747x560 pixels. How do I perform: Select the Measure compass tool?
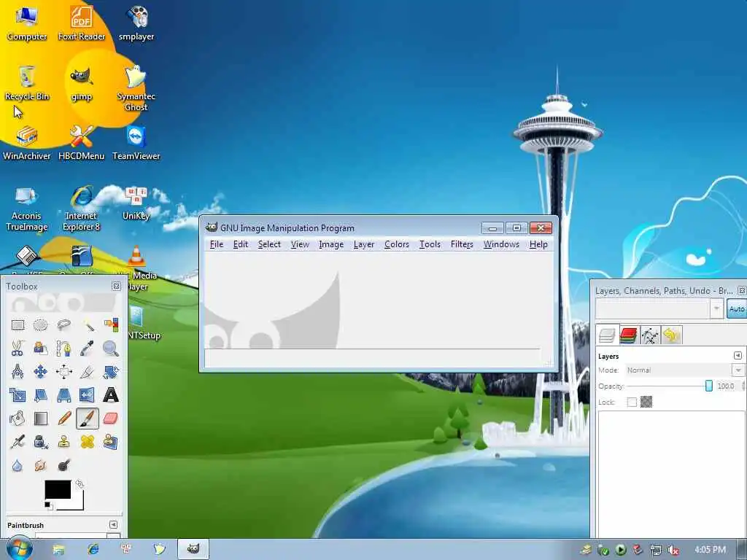pos(18,372)
